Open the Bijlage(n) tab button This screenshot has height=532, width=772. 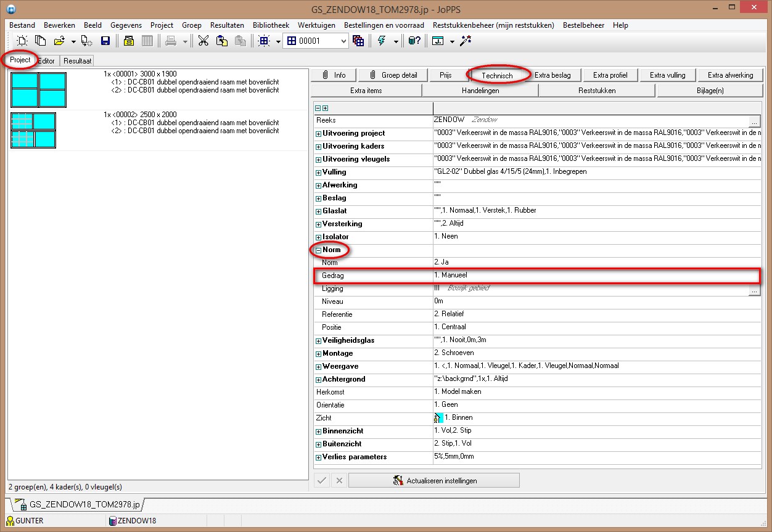tap(710, 91)
